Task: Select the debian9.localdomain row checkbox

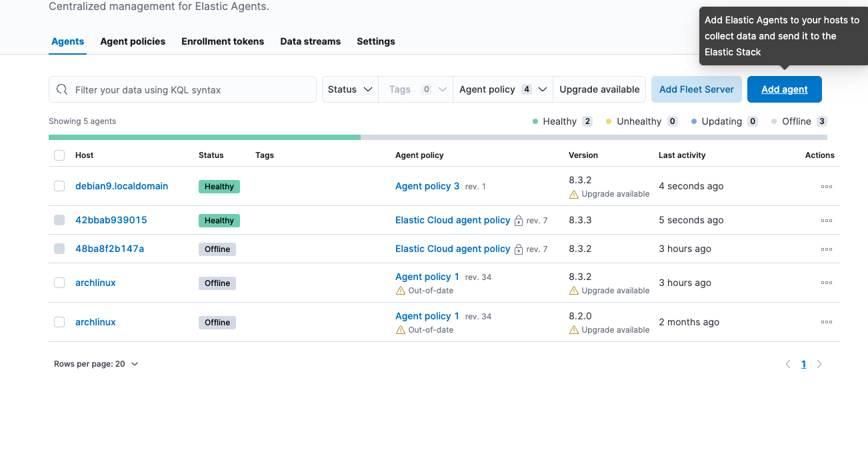Action: 59,186
